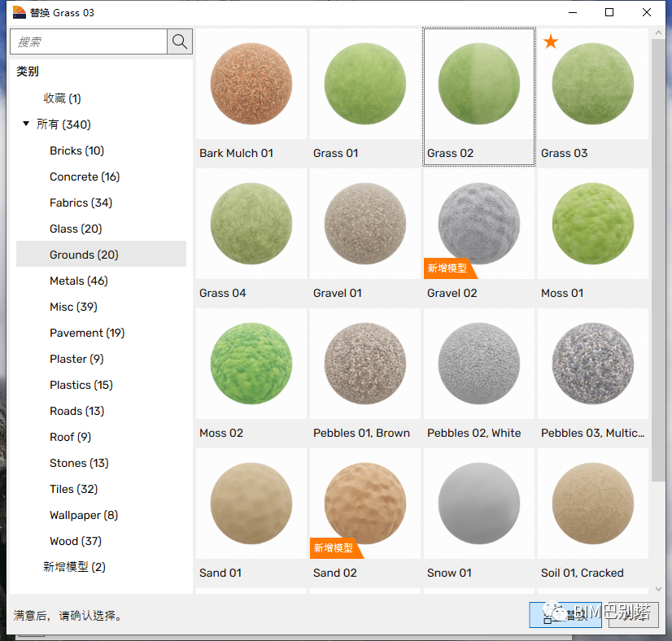Choose the Pebbles 03, Multicolor material sphere
Screen dimensions: 672x641
coord(593,364)
